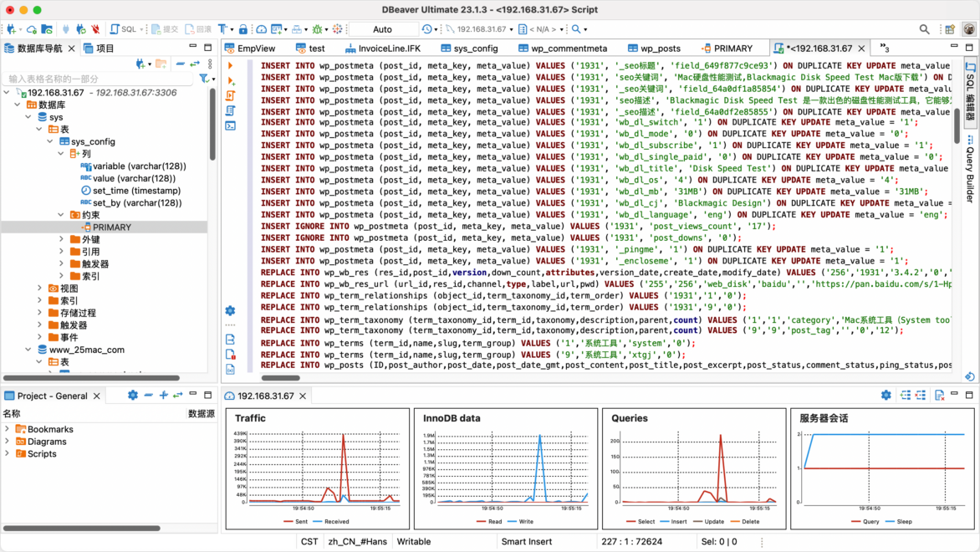Toggle link-with-editor arrows in database navigator
The width and height of the screenshot is (980, 552).
click(194, 64)
